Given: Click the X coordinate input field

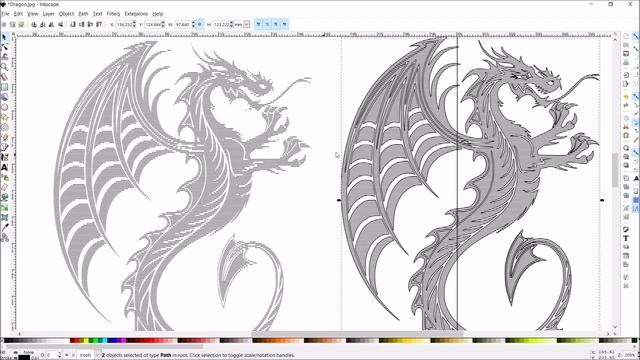Looking at the screenshot, I should (124, 24).
